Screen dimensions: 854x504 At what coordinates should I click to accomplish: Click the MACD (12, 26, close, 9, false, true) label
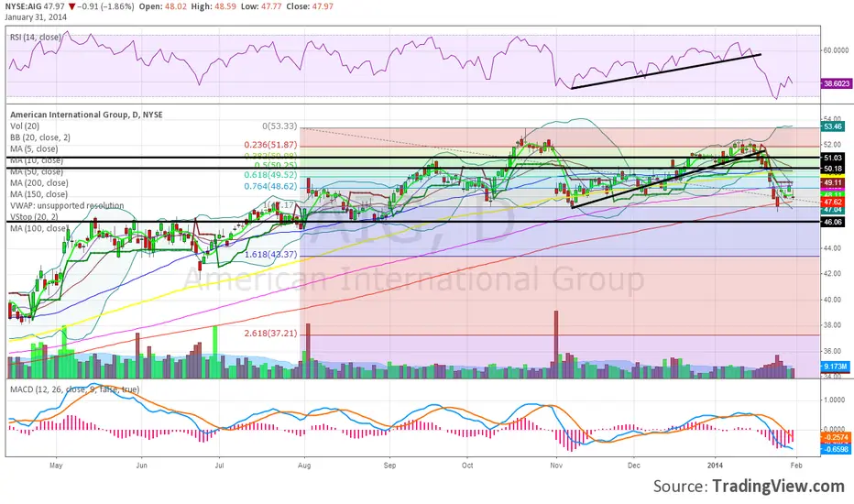(74, 389)
